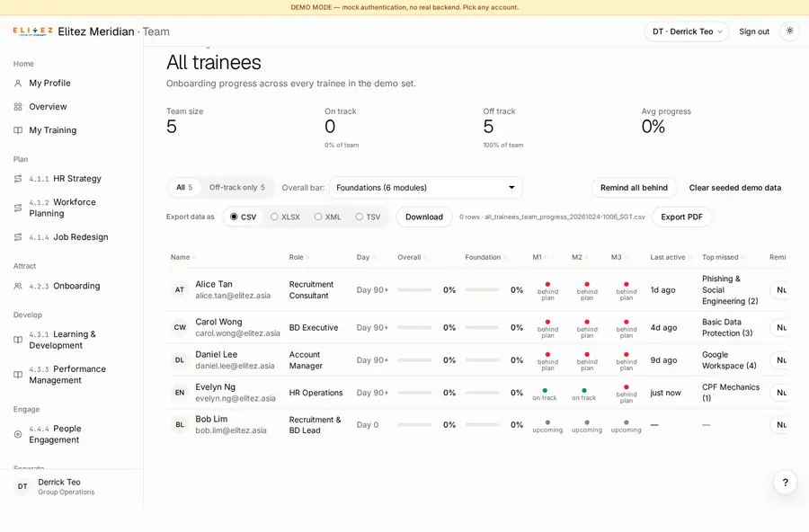The image size is (809, 532).
Task: Click the Workforce Planning sidebar icon
Action: pyautogui.click(x=18, y=208)
